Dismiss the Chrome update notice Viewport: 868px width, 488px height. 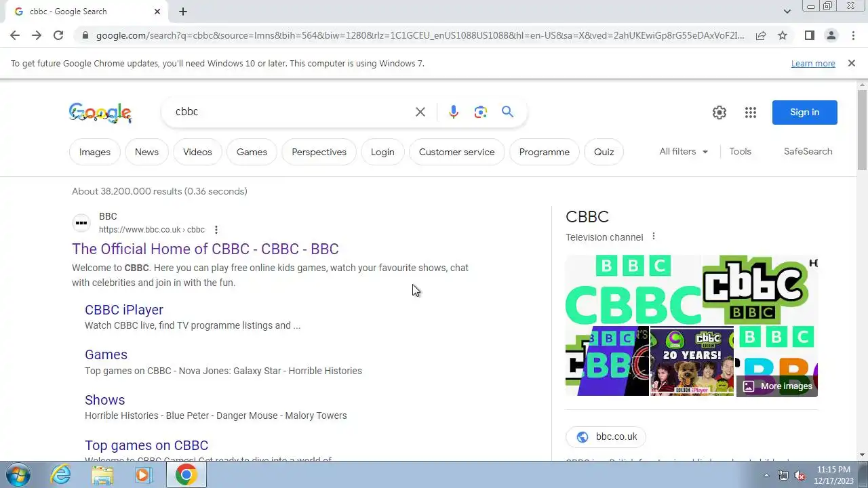pyautogui.click(x=851, y=63)
